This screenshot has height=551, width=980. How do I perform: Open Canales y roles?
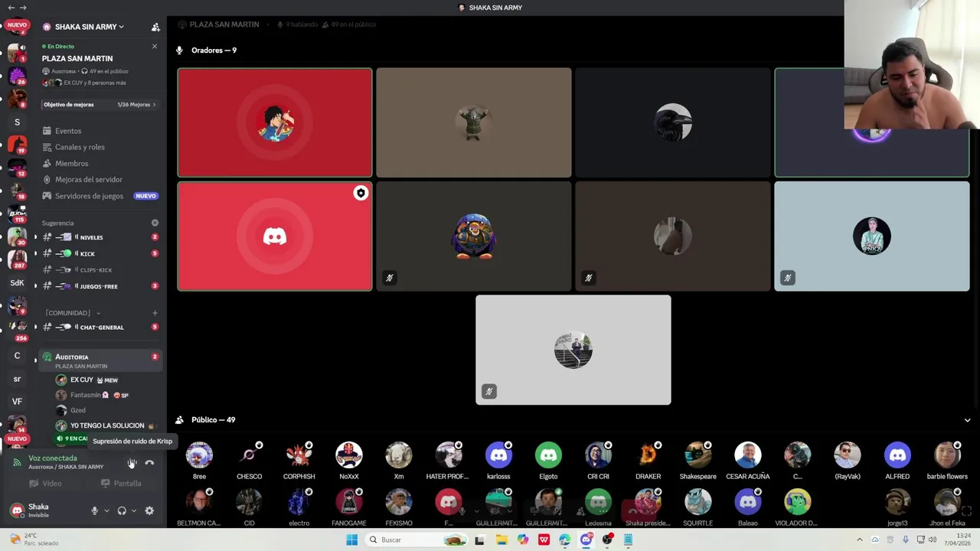80,147
